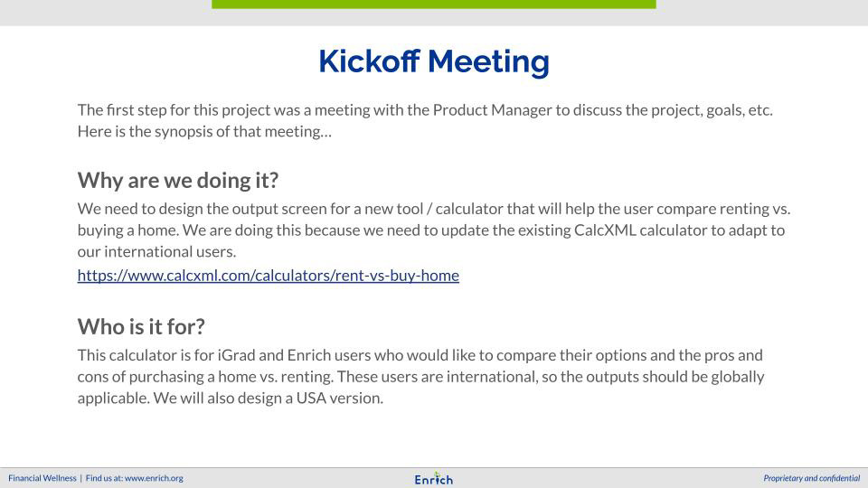
Task: Click the words 'Product Manager' in the intro
Action: (x=492, y=110)
